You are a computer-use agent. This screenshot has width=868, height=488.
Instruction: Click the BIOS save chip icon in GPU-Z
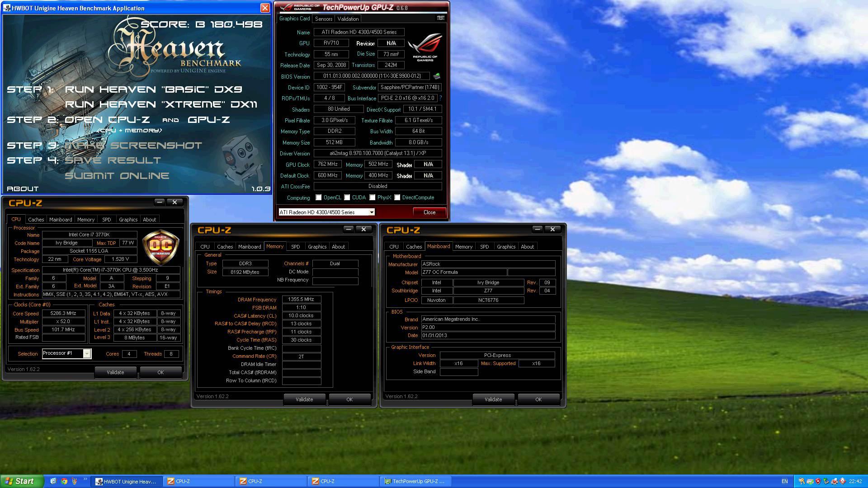437,76
